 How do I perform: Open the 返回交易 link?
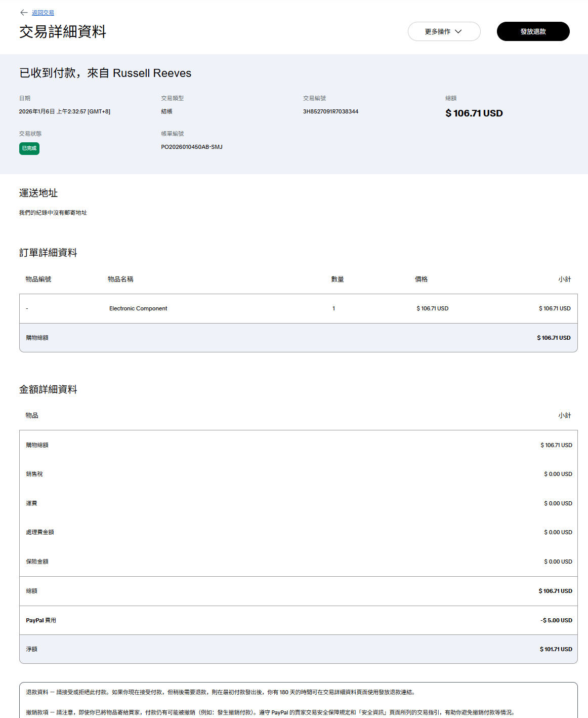[x=43, y=13]
